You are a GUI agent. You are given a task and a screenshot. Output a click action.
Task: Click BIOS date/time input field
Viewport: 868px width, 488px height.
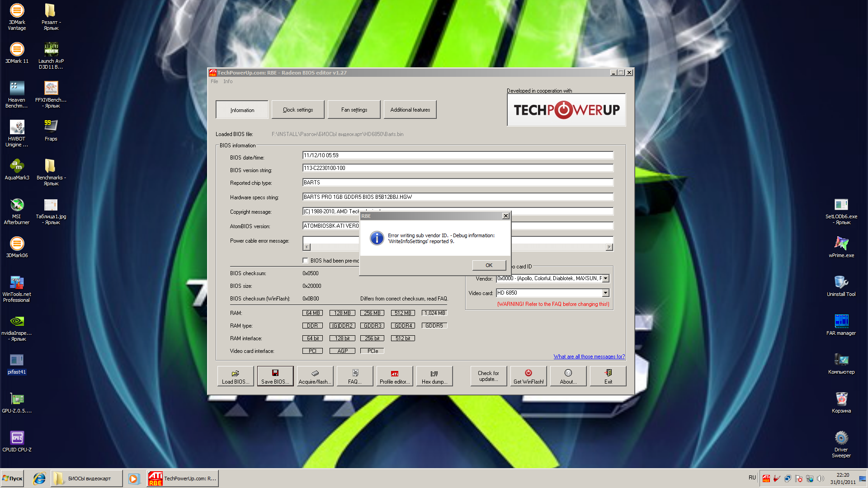[458, 155]
